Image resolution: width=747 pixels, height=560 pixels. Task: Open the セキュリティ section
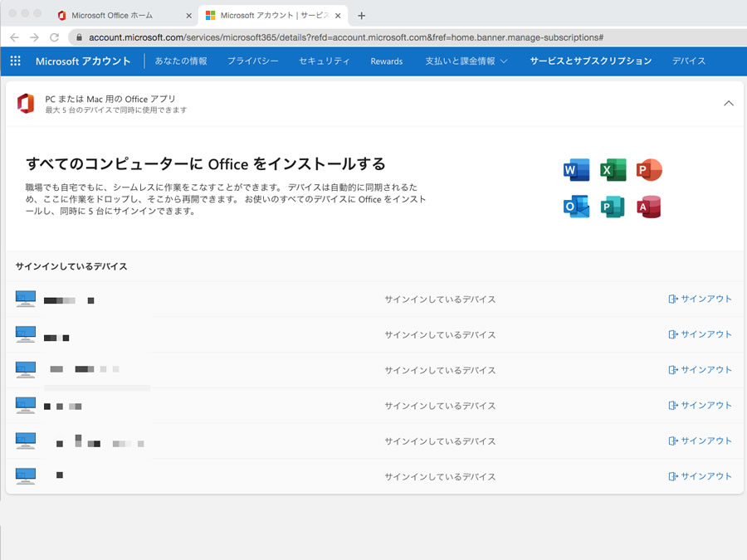click(325, 61)
